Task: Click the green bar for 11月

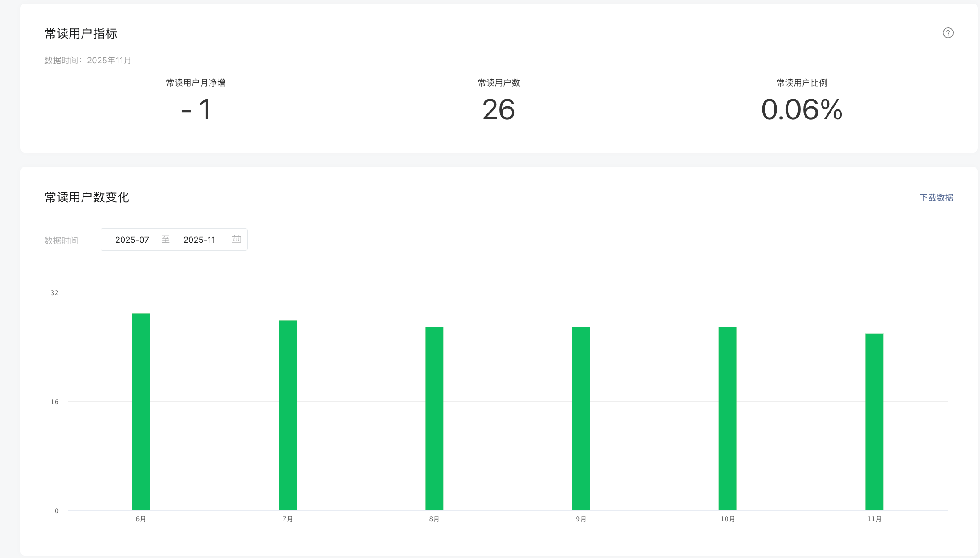Action: click(x=874, y=422)
